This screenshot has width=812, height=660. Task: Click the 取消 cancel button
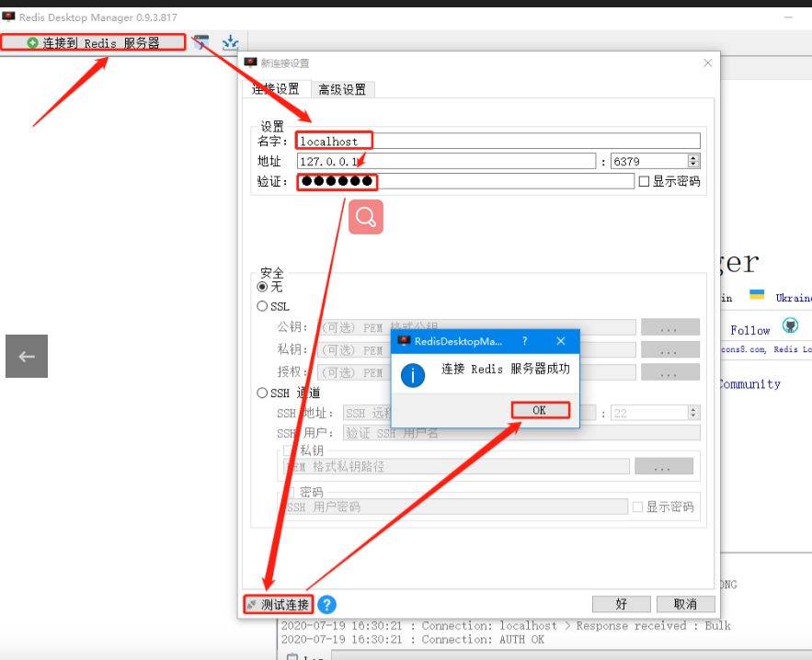[x=686, y=604]
